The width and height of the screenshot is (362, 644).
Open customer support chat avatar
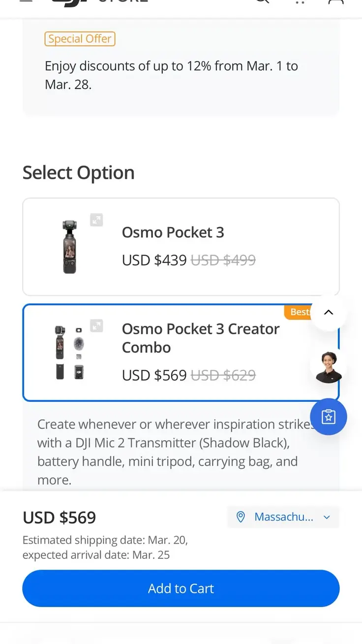[329, 367]
